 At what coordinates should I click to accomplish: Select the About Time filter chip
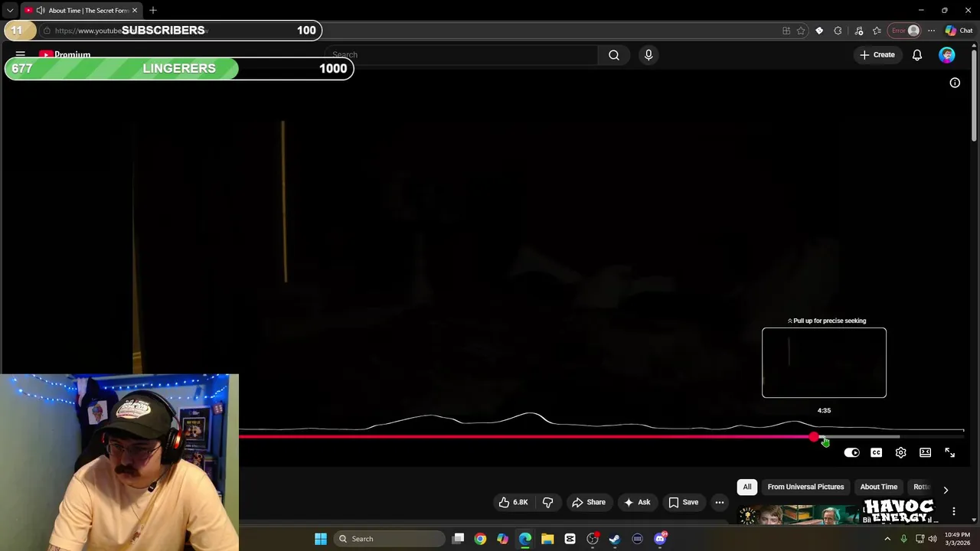878,487
